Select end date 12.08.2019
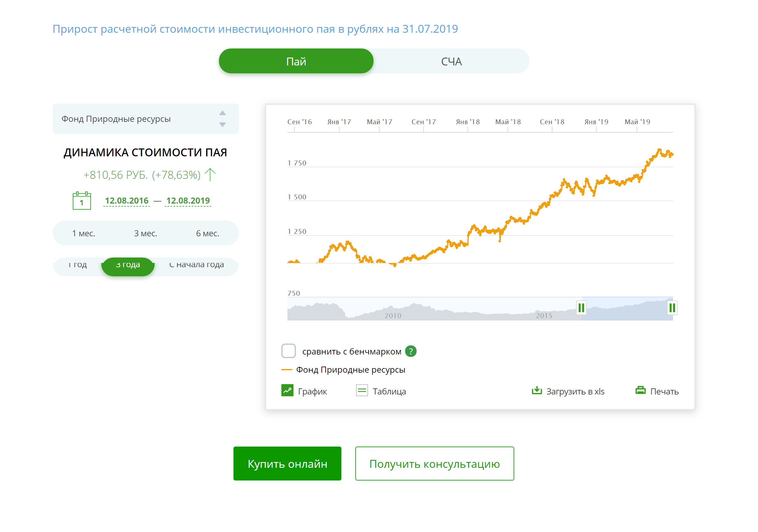Image resolution: width=758 pixels, height=532 pixels. (x=188, y=201)
